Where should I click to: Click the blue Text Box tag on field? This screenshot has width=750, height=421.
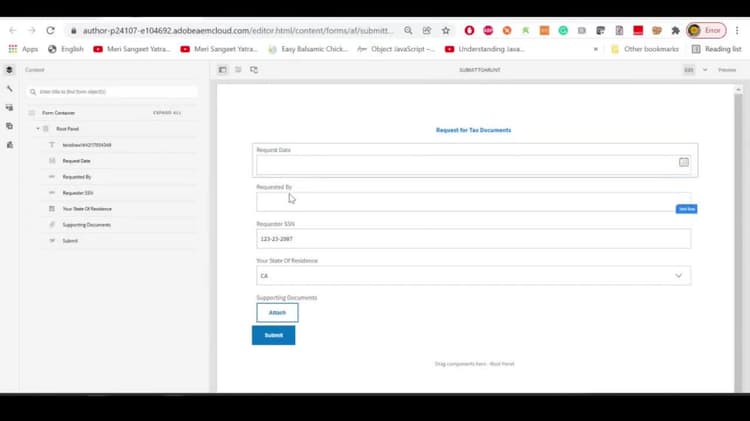pos(686,209)
